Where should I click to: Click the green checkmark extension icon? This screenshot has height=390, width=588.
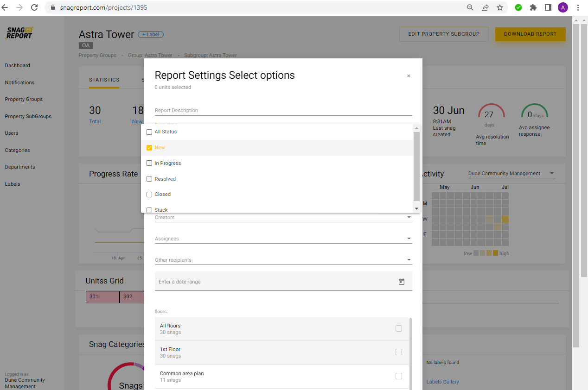click(518, 7)
